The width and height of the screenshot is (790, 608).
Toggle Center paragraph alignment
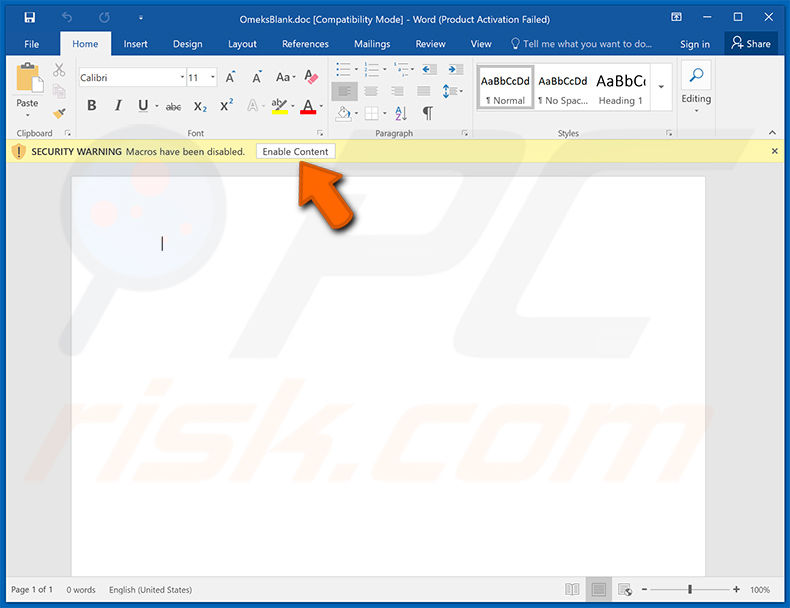pos(371,91)
